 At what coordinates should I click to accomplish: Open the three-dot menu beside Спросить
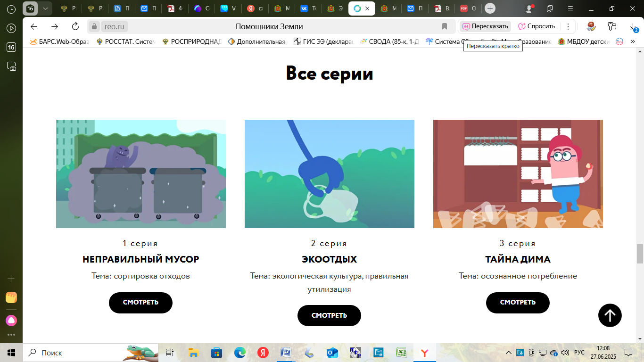pos(568,26)
